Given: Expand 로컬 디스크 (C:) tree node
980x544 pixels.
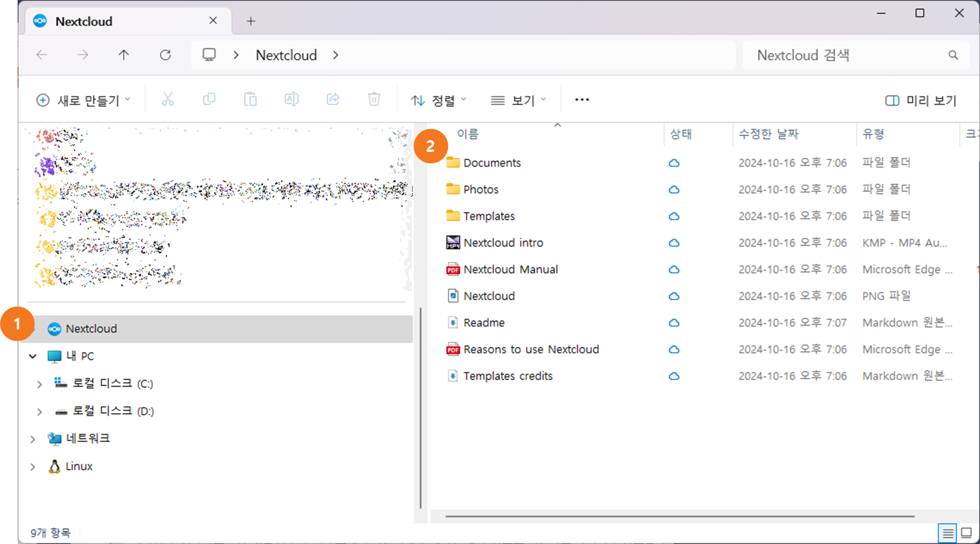Looking at the screenshot, I should click(x=39, y=384).
